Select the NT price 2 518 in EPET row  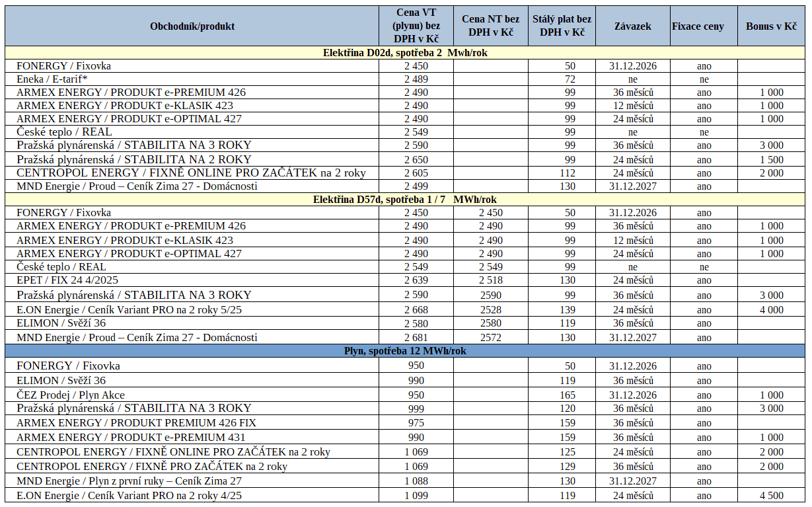click(491, 280)
